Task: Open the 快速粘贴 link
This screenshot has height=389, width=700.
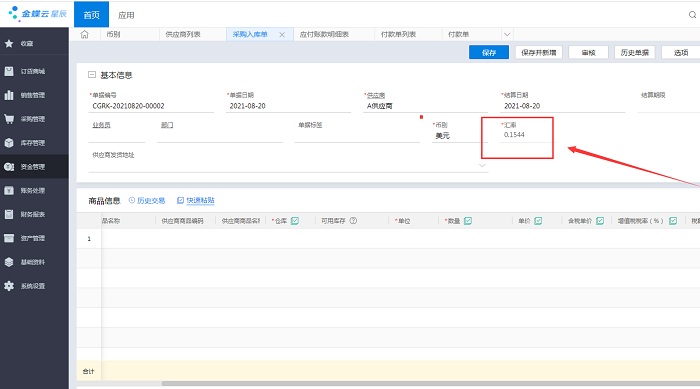Action: pyautogui.click(x=196, y=201)
